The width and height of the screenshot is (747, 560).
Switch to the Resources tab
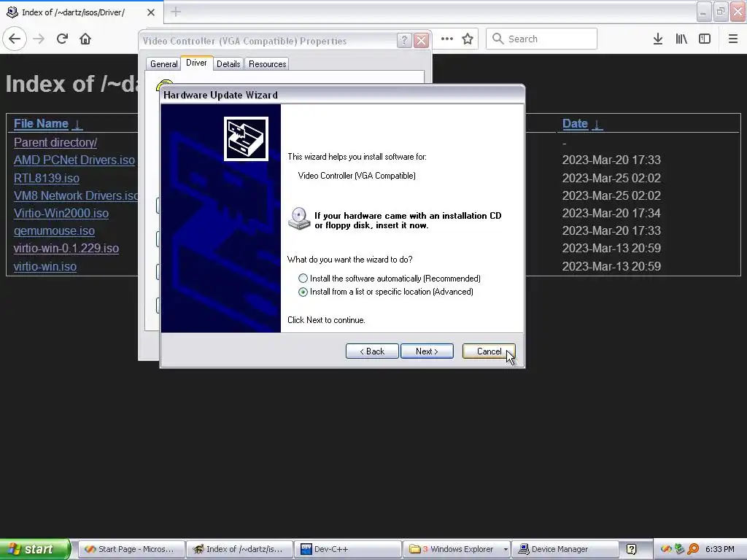point(267,64)
